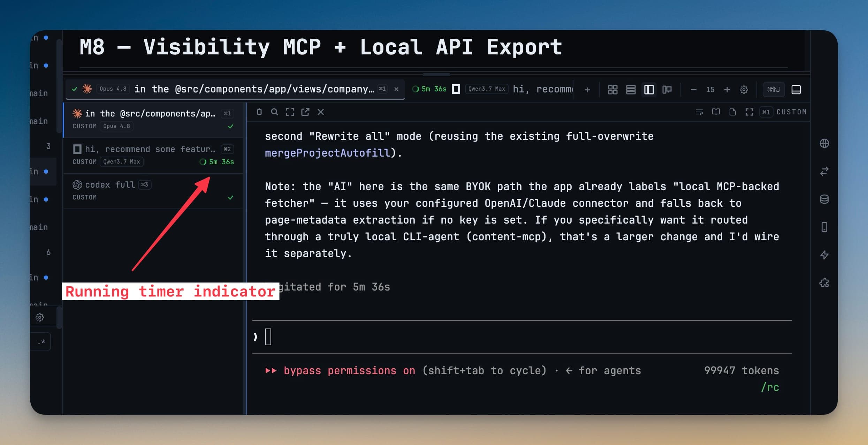The width and height of the screenshot is (868, 445).
Task: Select the Opus 4.8 company views tab
Action: [235, 89]
